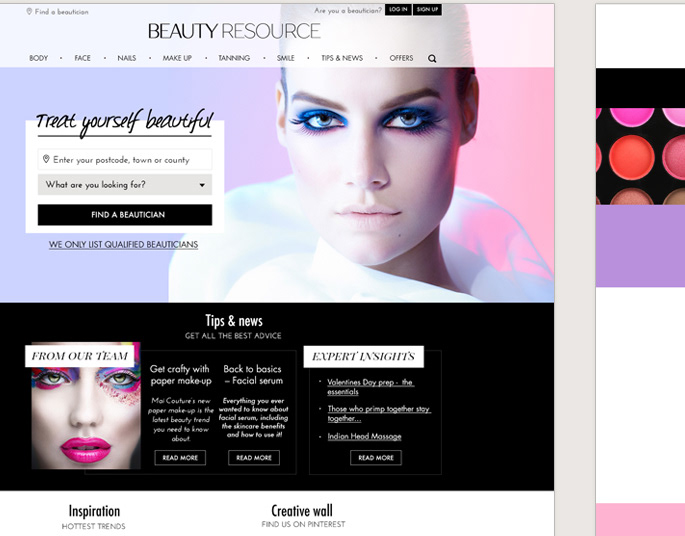This screenshot has width=685, height=536.
Task: Expand the What are you looking for dropdown
Action: click(x=125, y=185)
